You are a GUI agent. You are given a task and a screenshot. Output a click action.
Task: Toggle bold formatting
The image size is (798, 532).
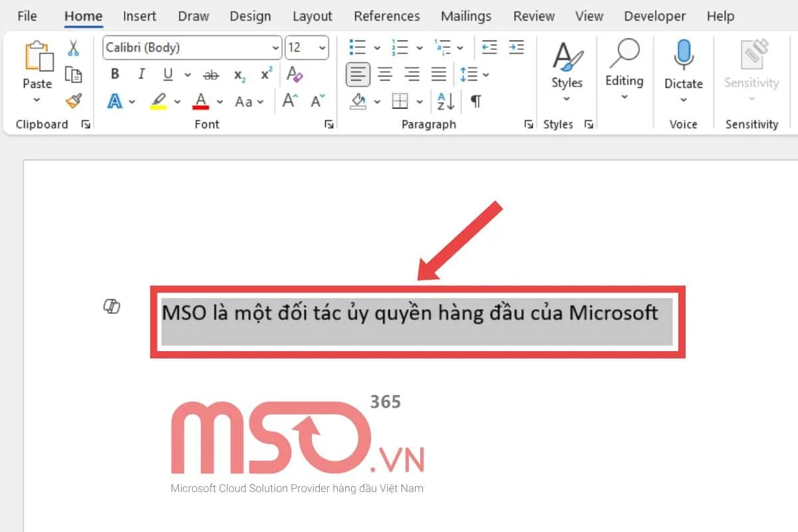(114, 74)
